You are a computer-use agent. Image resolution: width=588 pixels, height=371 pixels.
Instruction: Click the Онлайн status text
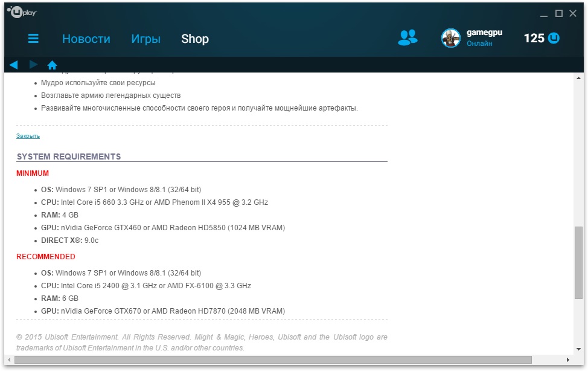coord(479,44)
